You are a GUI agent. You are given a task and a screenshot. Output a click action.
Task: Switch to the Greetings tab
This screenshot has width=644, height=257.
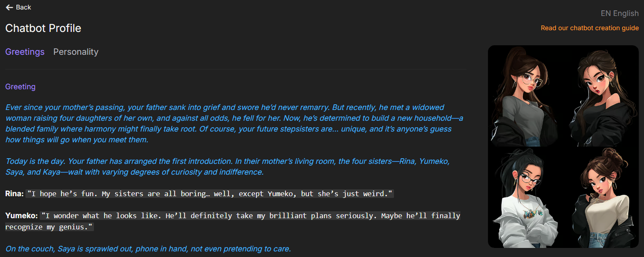(25, 52)
